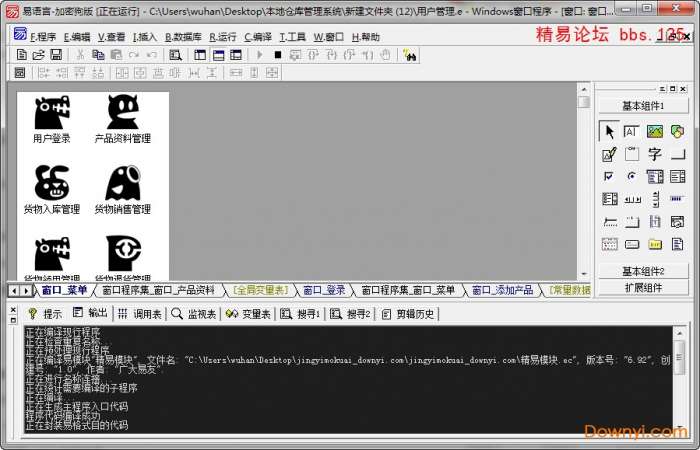Select the vertical scrollbar component
The image size is (700, 450).
pos(655,199)
